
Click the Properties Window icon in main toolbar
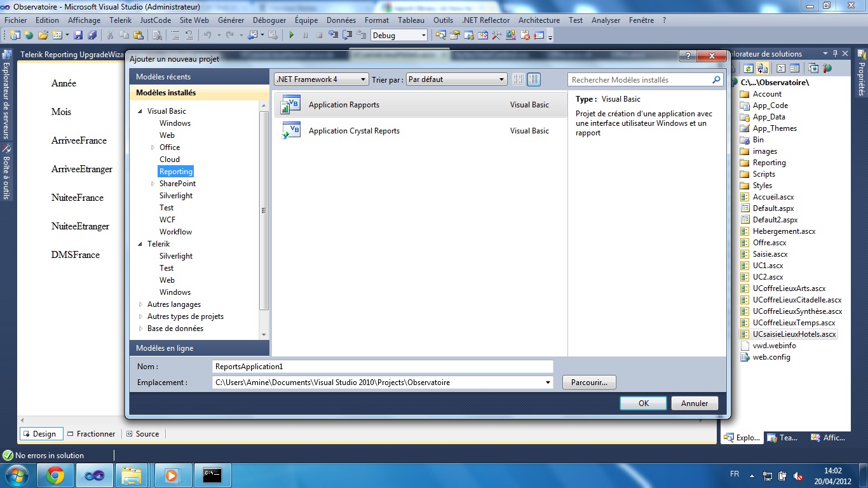[x=455, y=36]
